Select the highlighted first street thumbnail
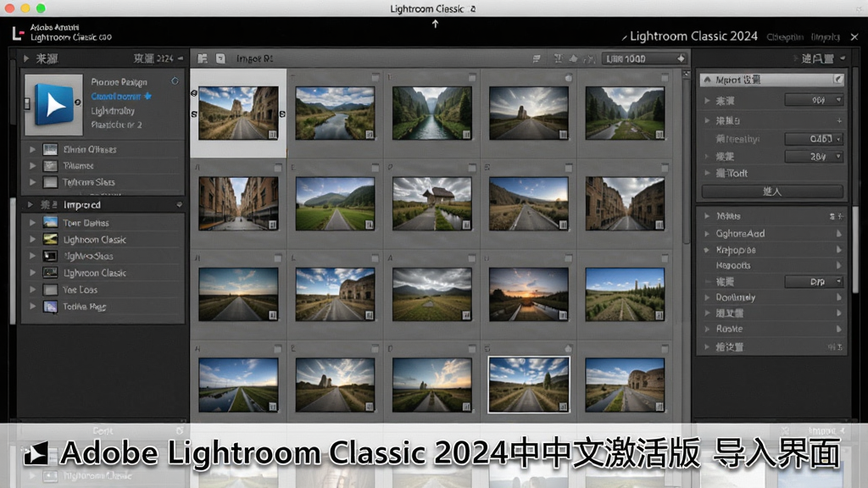Screen dimensions: 868x488 pos(238,113)
